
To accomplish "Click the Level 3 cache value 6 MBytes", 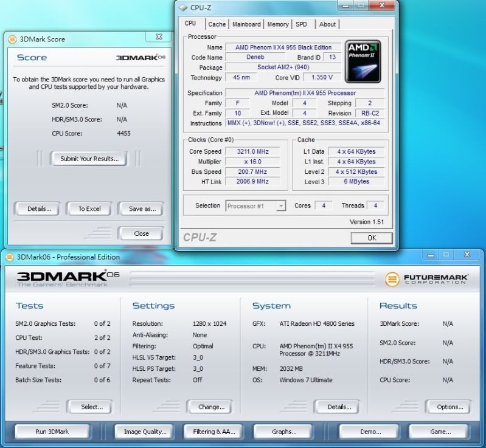I will pyautogui.click(x=356, y=181).
